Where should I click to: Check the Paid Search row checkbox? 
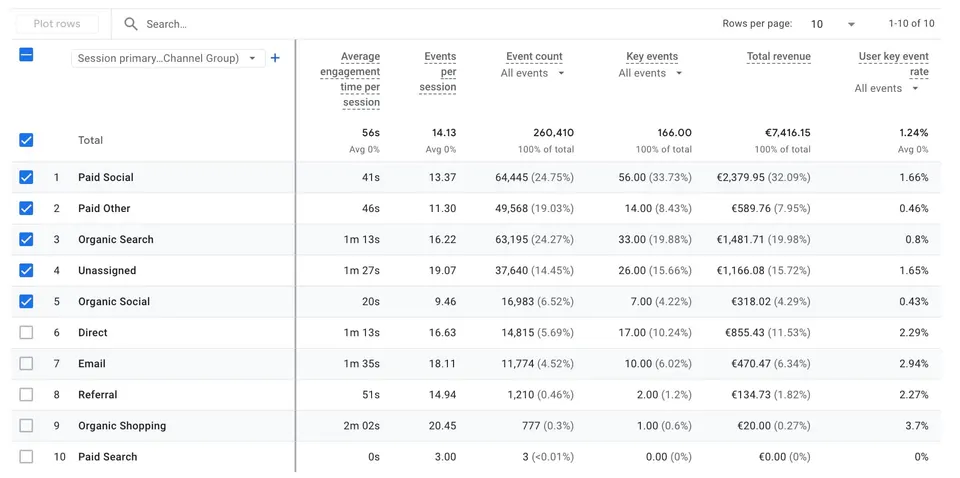coord(26,457)
